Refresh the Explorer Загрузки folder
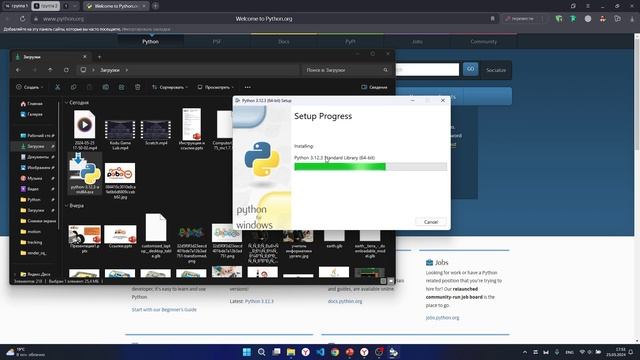640x360 pixels. point(66,70)
